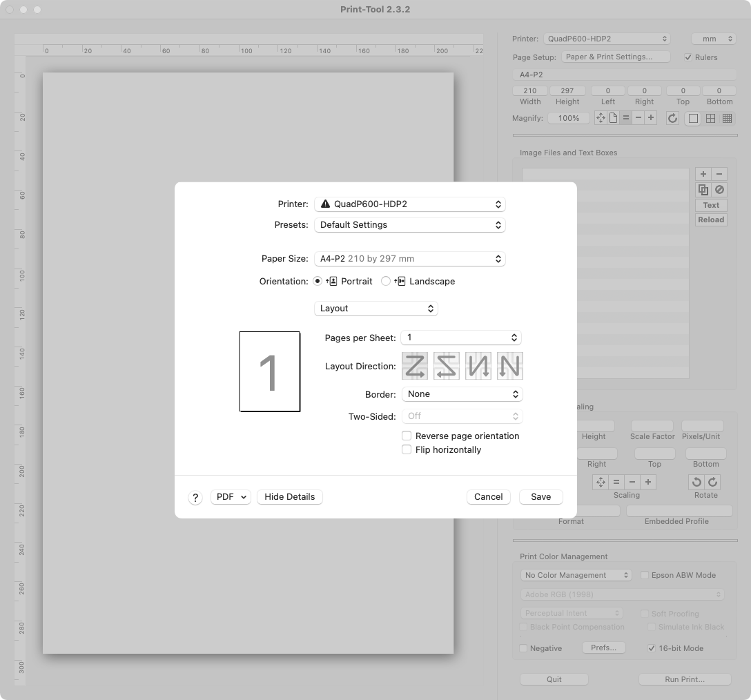Click the question mark help button
This screenshot has height=700, width=751.
click(x=195, y=497)
